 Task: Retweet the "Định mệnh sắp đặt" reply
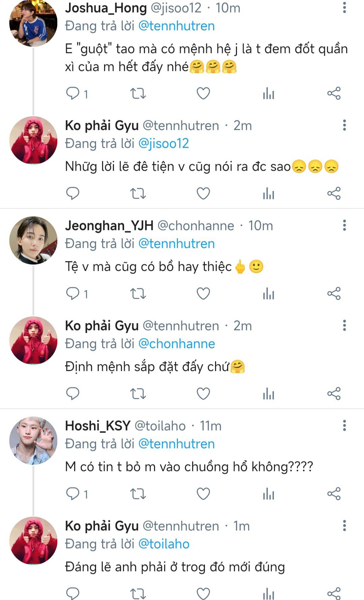click(x=138, y=393)
